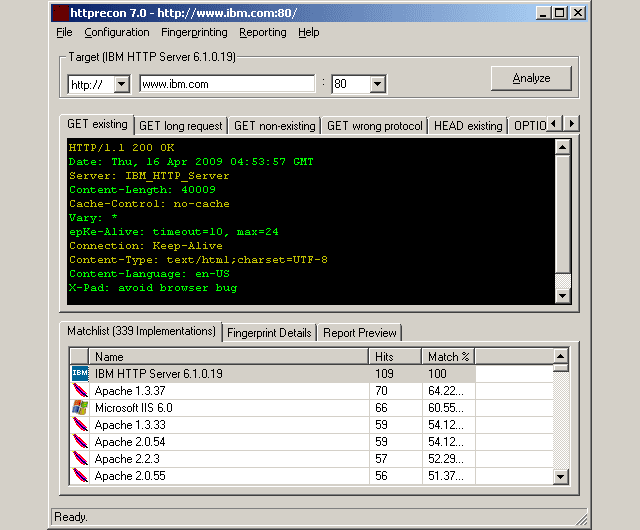Click the feather icon beside Apache 1.3.37
Screen dimensions: 640x530
[x=80, y=390]
